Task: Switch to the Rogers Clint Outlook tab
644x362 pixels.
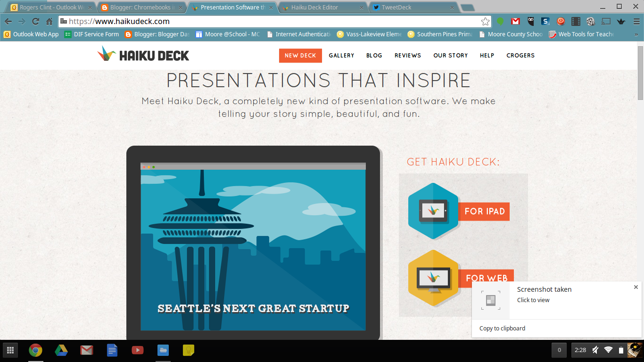Action: click(50, 7)
